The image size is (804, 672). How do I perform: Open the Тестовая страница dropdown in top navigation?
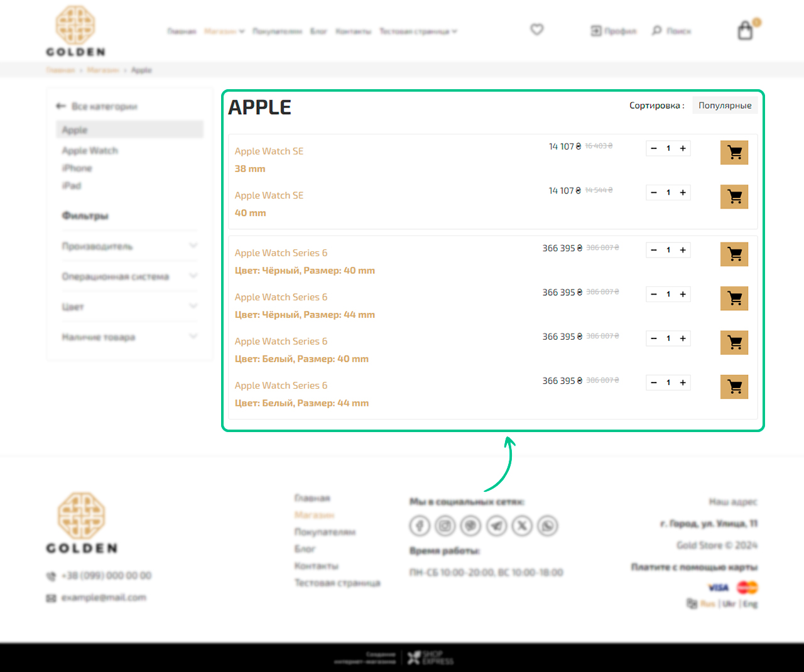(x=418, y=31)
